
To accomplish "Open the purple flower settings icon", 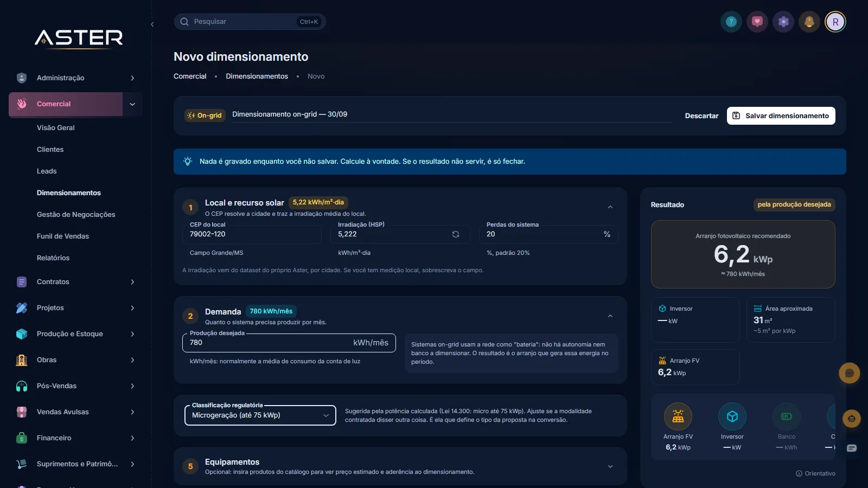I will point(783,22).
